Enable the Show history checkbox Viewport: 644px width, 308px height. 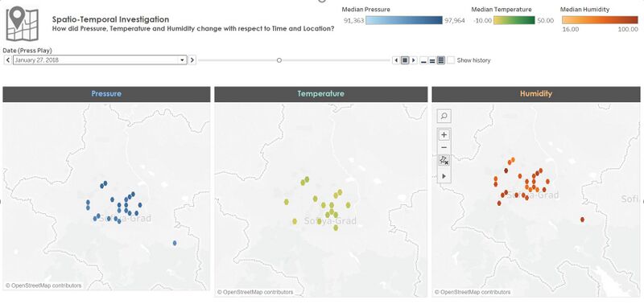coord(451,60)
